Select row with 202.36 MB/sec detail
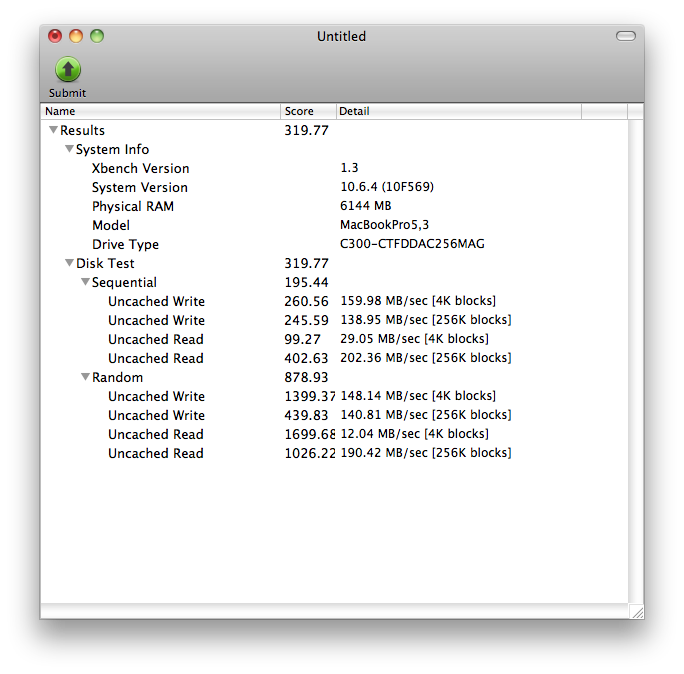Viewport: 684px width, 674px height. [335, 358]
